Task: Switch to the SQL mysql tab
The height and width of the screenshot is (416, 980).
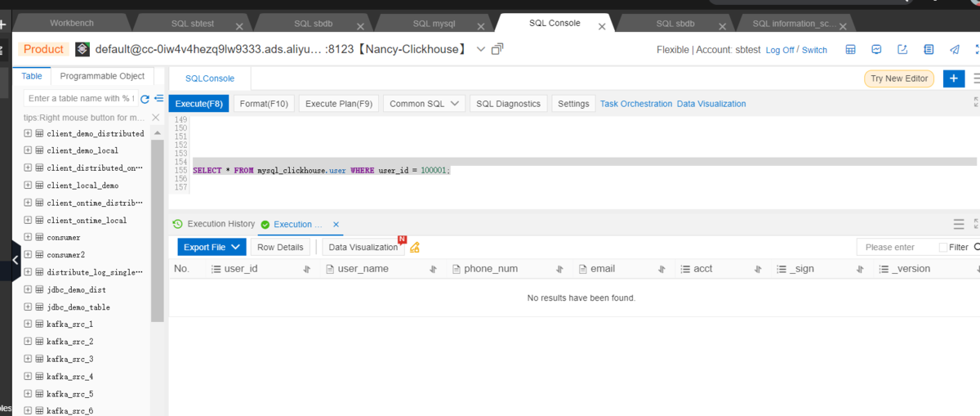Action: point(433,25)
